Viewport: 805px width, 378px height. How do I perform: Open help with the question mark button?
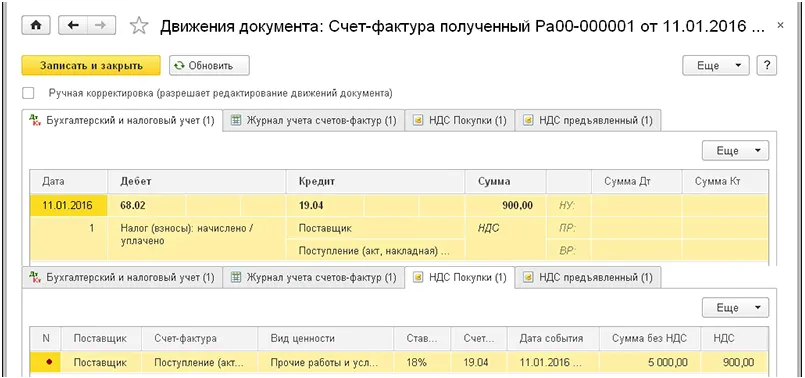(x=767, y=66)
